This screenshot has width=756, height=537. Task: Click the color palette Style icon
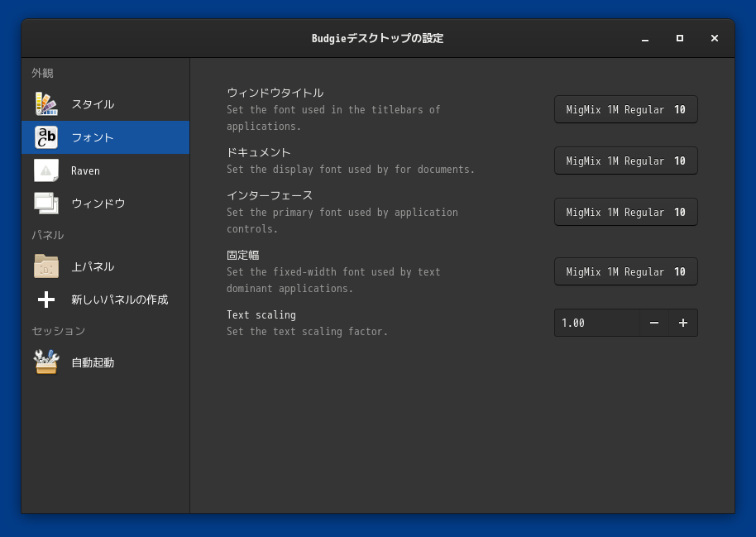tap(46, 104)
